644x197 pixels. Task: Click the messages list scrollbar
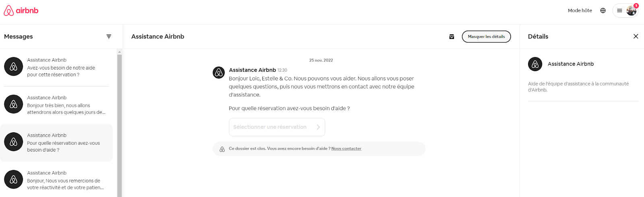pyautogui.click(x=119, y=125)
